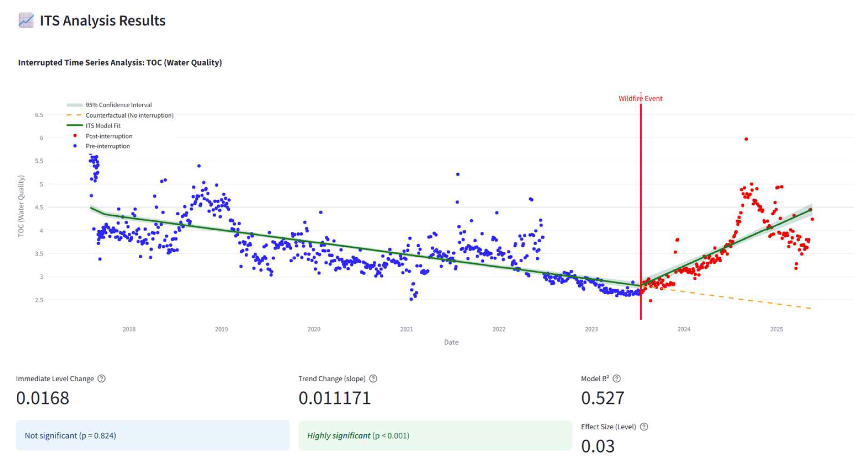868x464 pixels.
Task: Click chart emoji icon beside ITS Analysis Results
Action: point(26,20)
